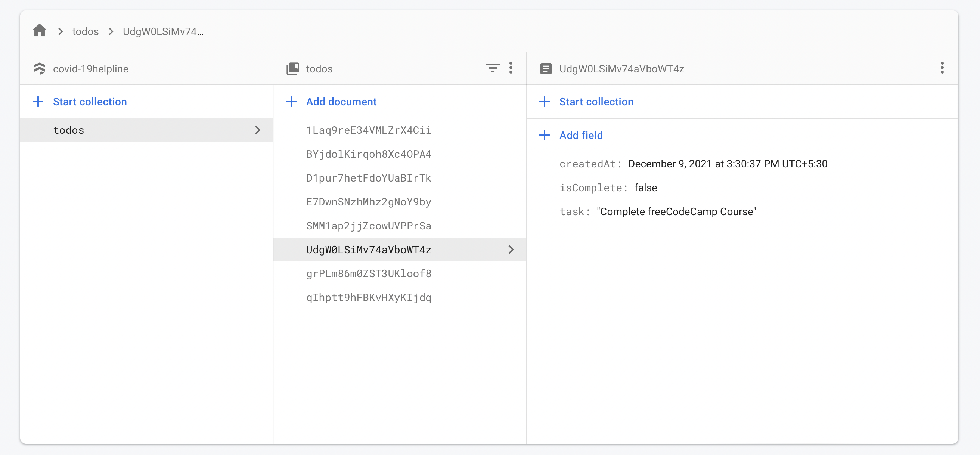Image resolution: width=980 pixels, height=455 pixels.
Task: Click todos in the breadcrumb path
Action: [x=85, y=31]
